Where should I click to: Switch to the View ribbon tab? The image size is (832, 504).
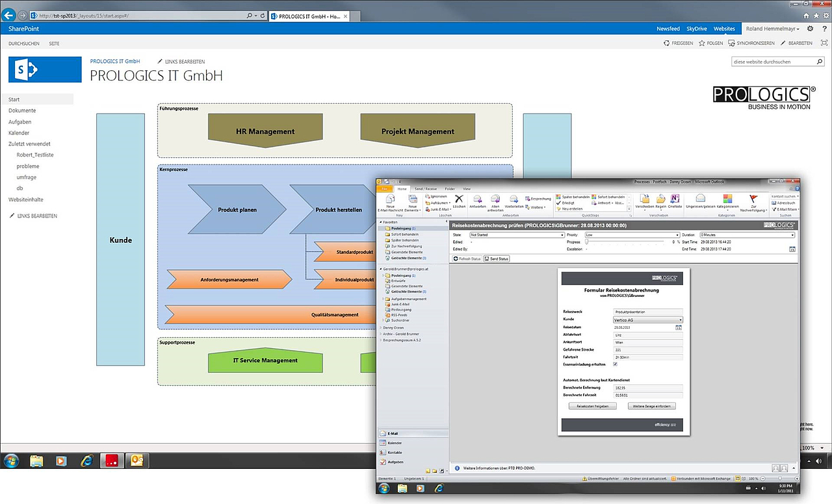[x=467, y=188]
